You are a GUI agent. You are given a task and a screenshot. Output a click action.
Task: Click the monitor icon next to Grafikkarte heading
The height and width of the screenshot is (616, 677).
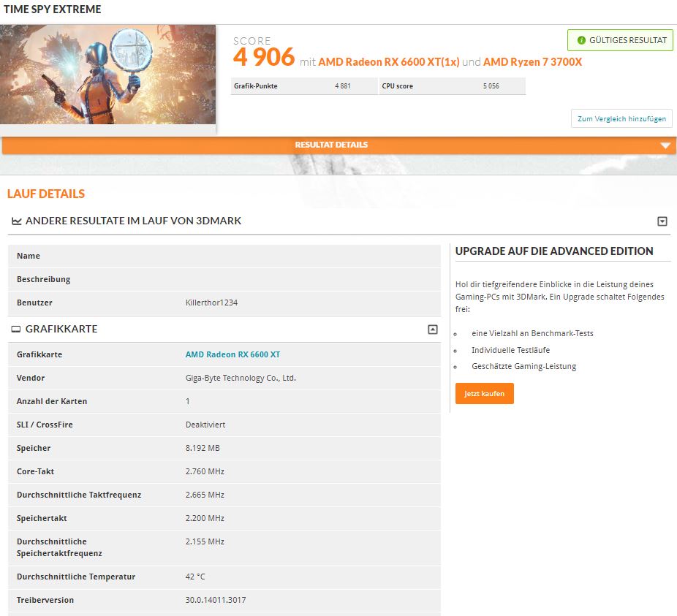16,330
